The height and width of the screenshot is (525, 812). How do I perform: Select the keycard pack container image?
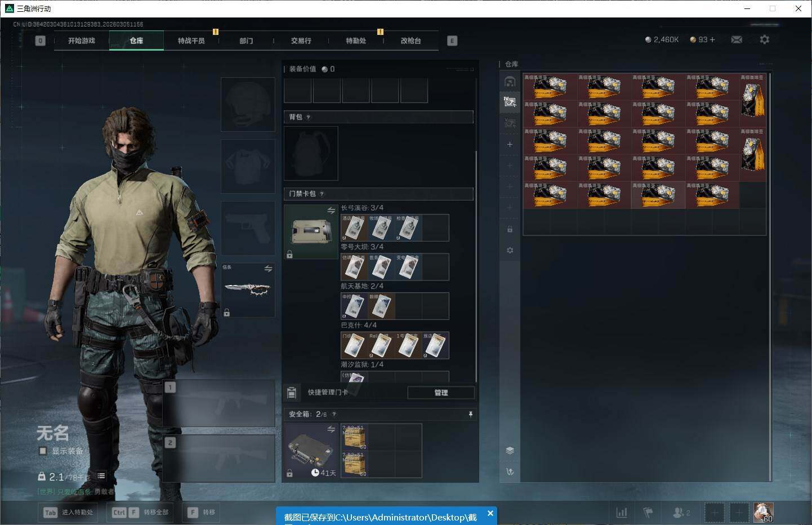(x=311, y=232)
